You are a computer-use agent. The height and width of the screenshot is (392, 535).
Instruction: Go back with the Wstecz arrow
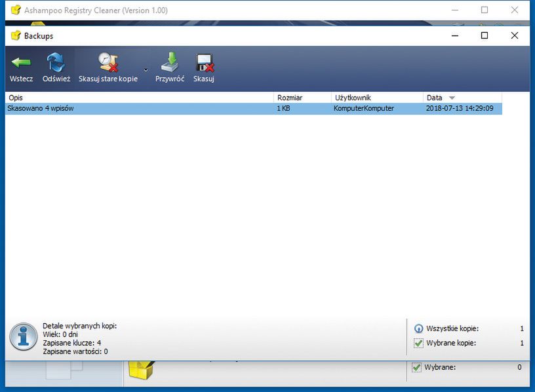[21, 68]
